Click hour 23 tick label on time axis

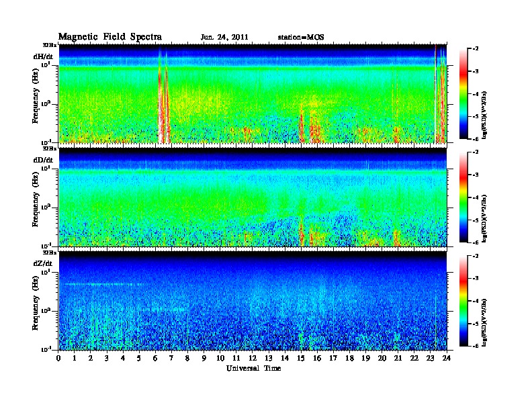pyautogui.click(x=431, y=358)
